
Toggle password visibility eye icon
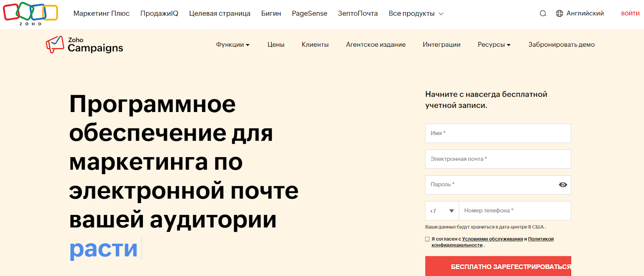click(x=563, y=185)
